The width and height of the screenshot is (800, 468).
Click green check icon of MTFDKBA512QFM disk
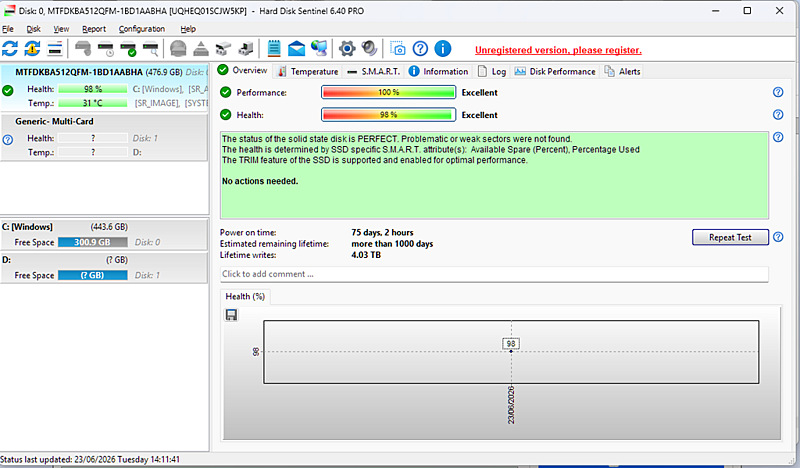(x=8, y=91)
